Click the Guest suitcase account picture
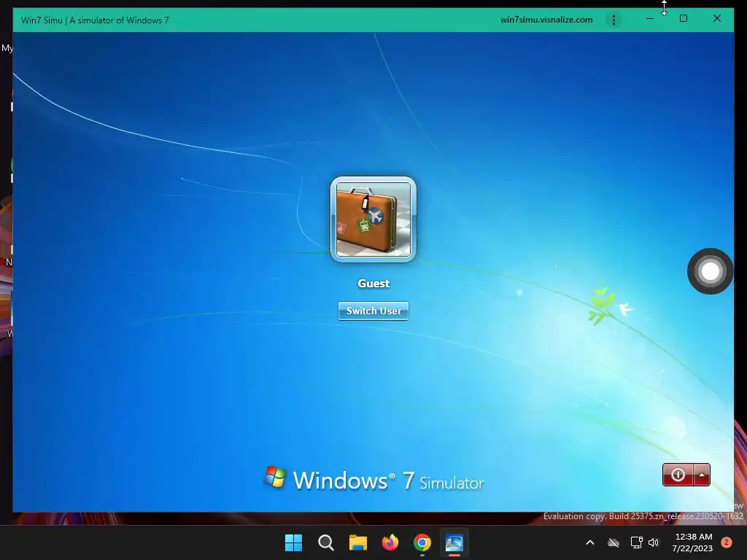 click(x=373, y=219)
